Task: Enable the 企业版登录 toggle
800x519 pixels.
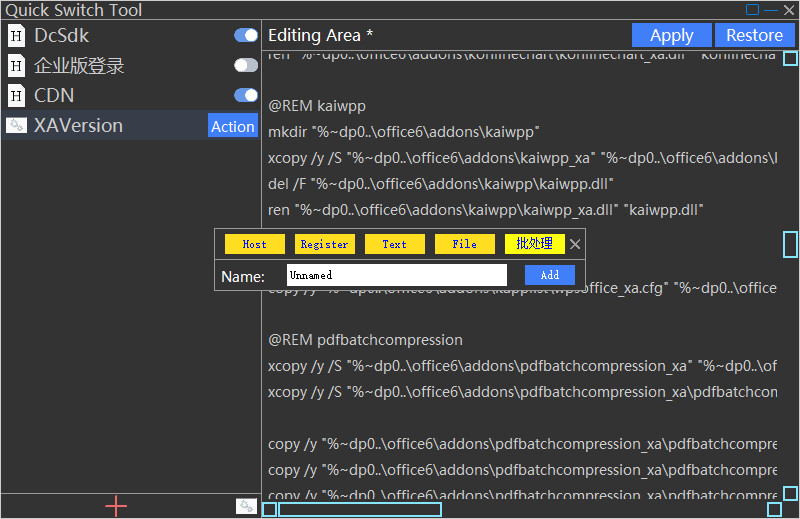Action: [245, 66]
